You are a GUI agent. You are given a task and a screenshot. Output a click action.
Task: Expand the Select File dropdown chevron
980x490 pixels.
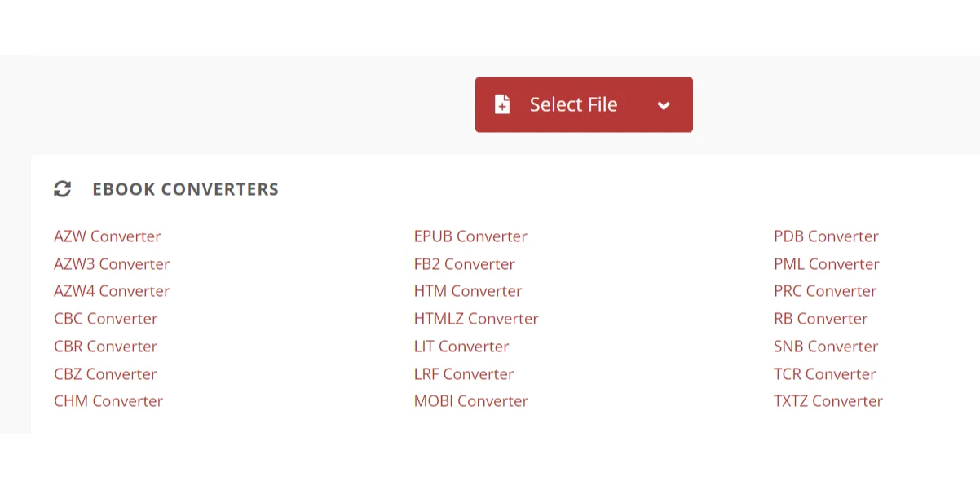click(664, 105)
